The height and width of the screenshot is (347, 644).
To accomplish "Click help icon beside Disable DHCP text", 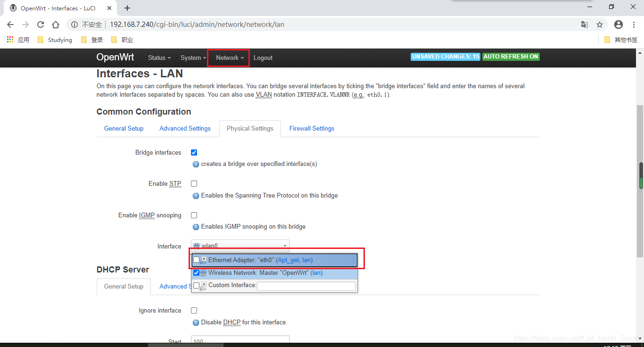I will 196,322.
